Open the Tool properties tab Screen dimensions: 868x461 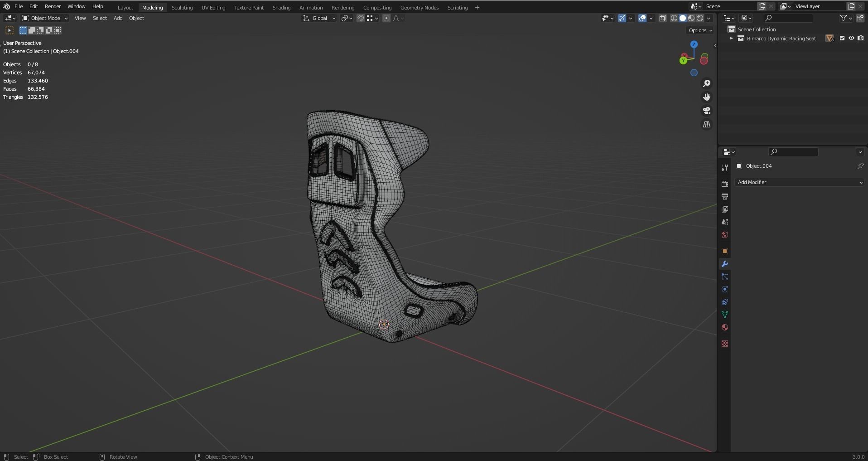pyautogui.click(x=725, y=168)
